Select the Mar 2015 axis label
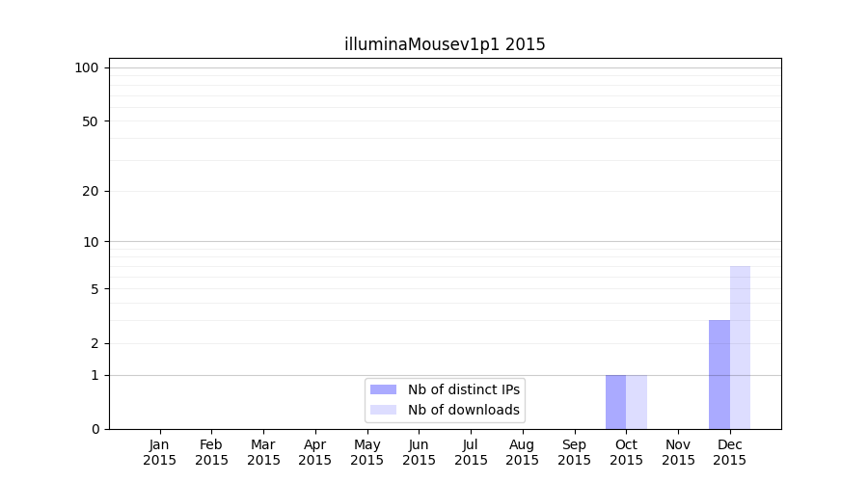The width and height of the screenshot is (868, 482). click(263, 452)
